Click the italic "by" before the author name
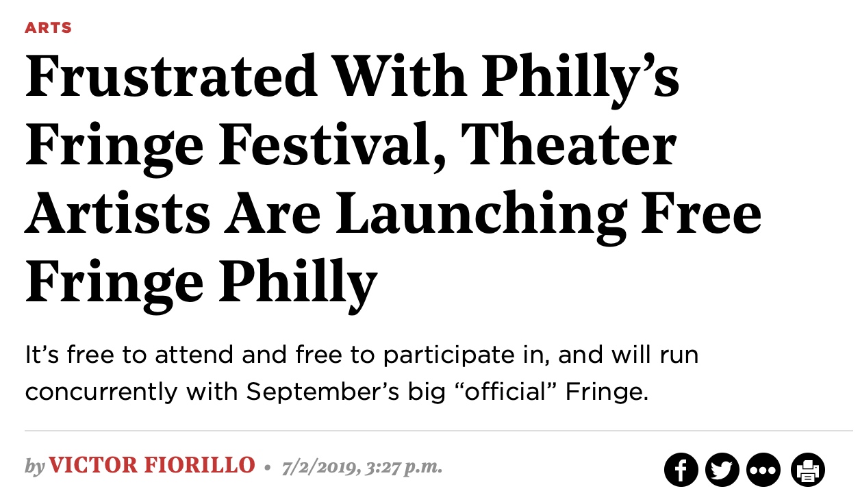This screenshot has height=504, width=860. [34, 468]
